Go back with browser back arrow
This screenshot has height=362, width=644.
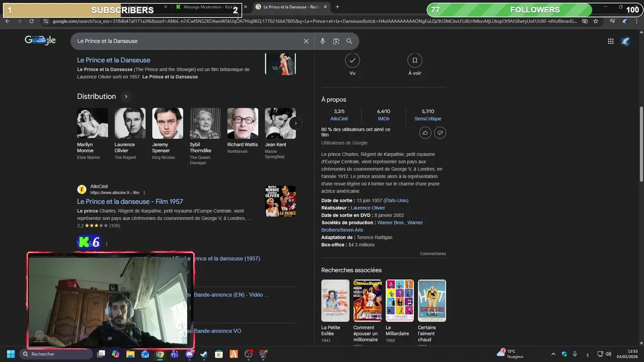[7, 21]
